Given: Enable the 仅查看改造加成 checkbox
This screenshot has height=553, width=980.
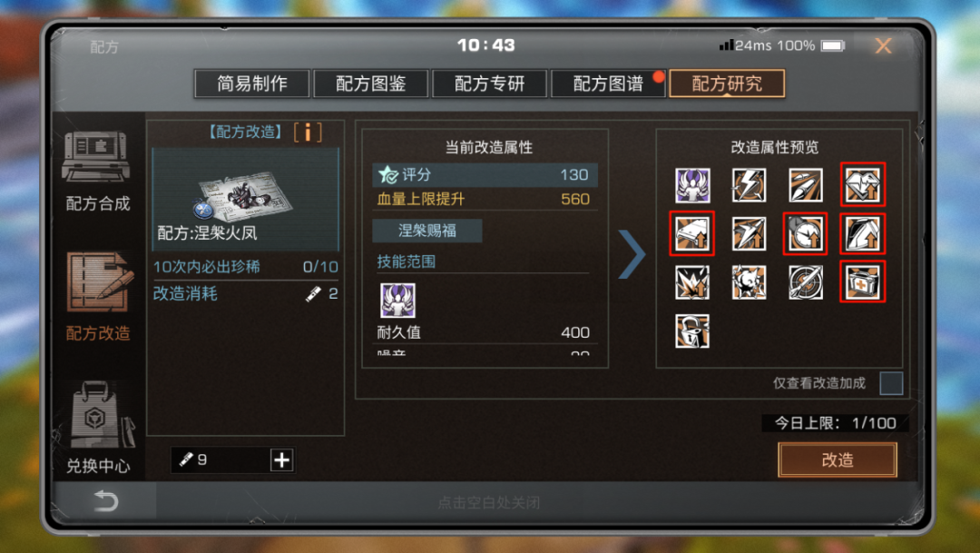Looking at the screenshot, I should (891, 383).
